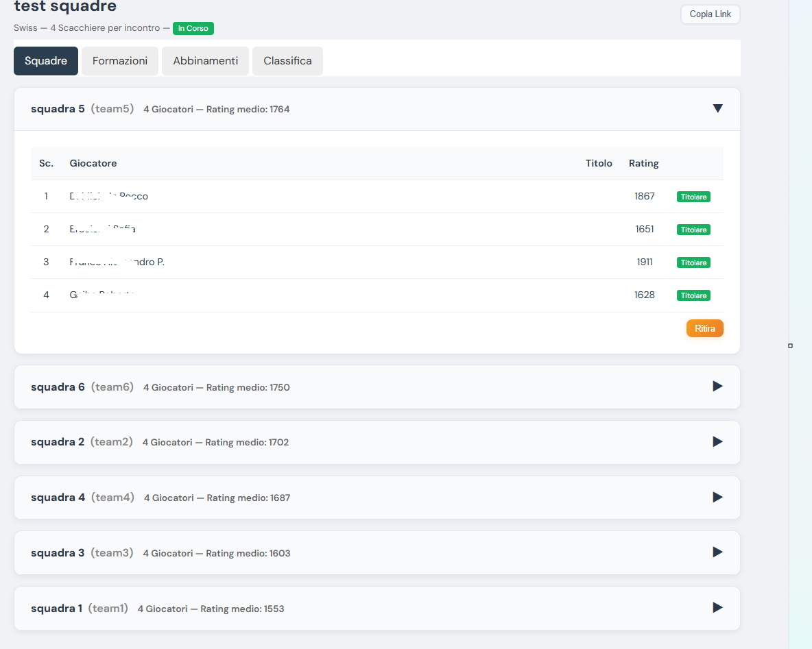
Task: Expand the squadra 4 arrow icon
Action: click(x=717, y=498)
